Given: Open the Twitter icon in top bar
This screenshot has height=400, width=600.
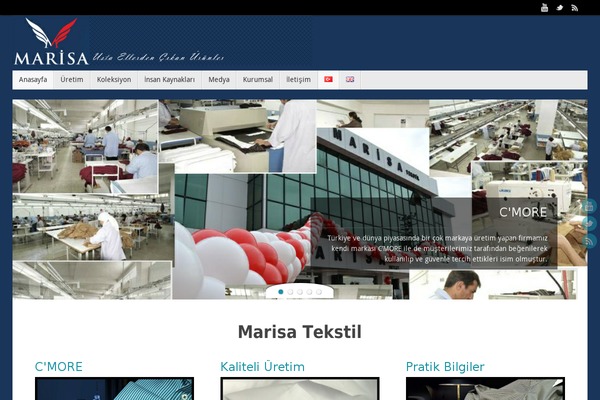Looking at the screenshot, I should pyautogui.click(x=559, y=7).
